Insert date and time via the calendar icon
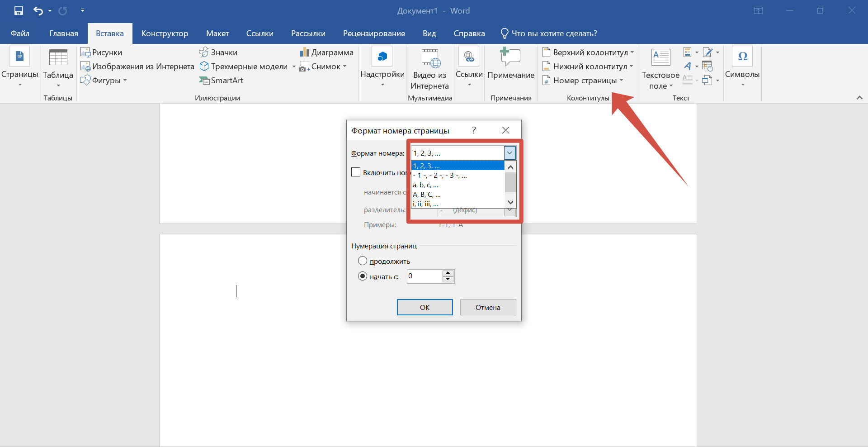The image size is (868, 447). (x=708, y=67)
